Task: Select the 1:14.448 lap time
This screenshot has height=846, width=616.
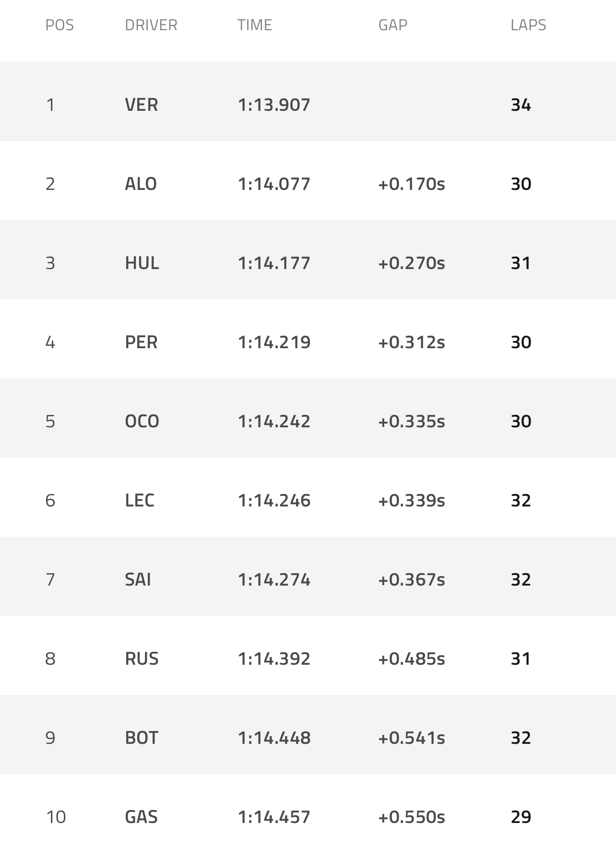Action: pyautogui.click(x=274, y=738)
